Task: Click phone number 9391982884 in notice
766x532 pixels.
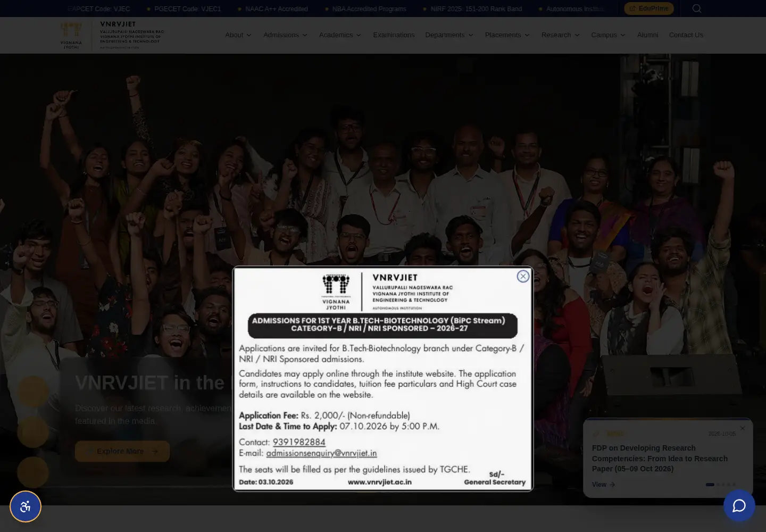Action: [x=299, y=442]
